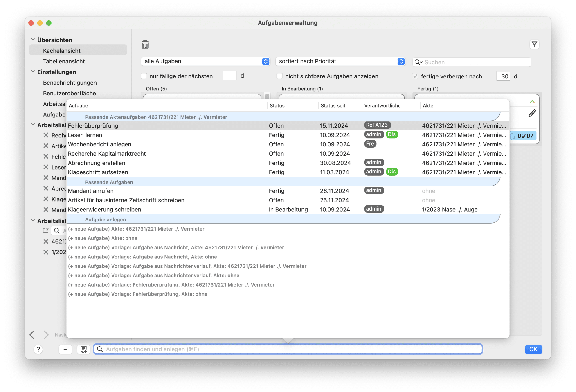Click the trash can delete icon
This screenshot has height=392, width=576.
point(145,45)
